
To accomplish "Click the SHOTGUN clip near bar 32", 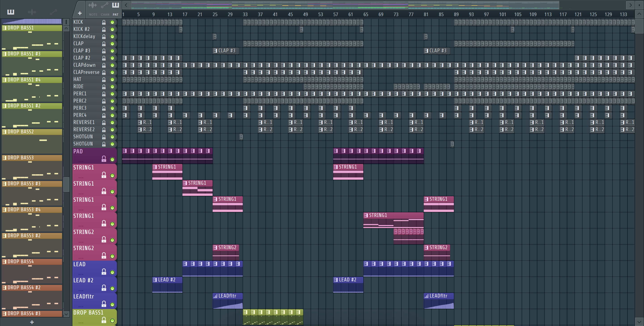I will click(x=241, y=137).
